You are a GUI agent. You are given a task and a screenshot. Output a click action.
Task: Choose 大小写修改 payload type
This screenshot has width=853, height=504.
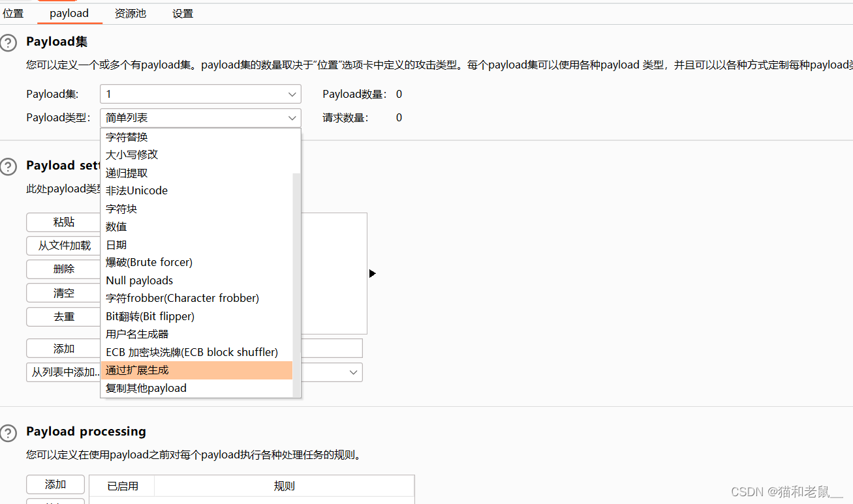coord(196,155)
